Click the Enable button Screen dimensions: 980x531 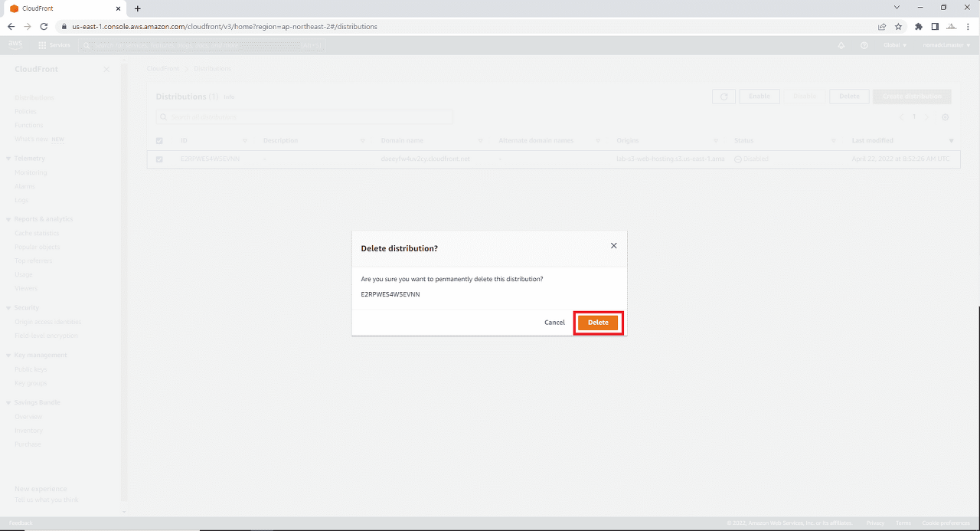click(759, 97)
